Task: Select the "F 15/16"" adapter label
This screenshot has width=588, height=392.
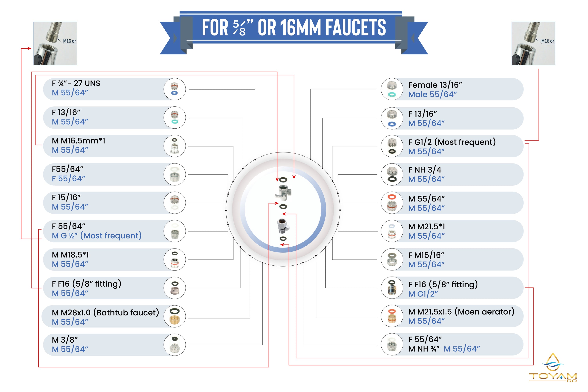Action: (66, 198)
